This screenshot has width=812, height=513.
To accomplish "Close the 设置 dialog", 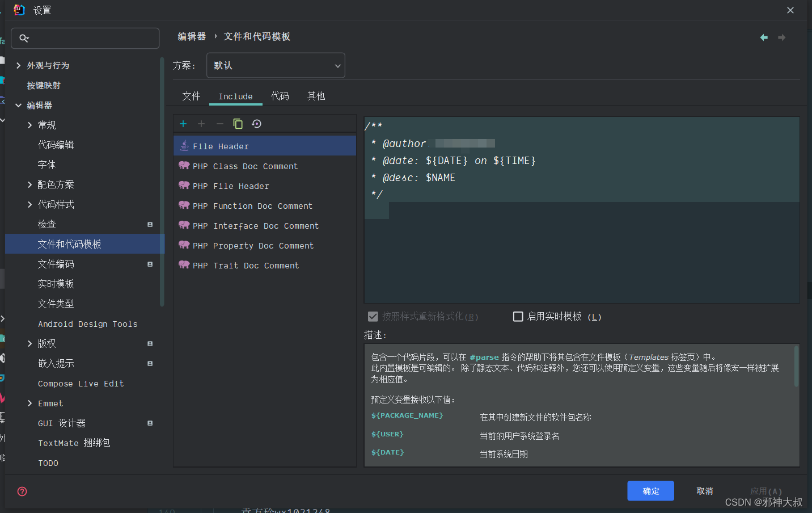I will 790,10.
